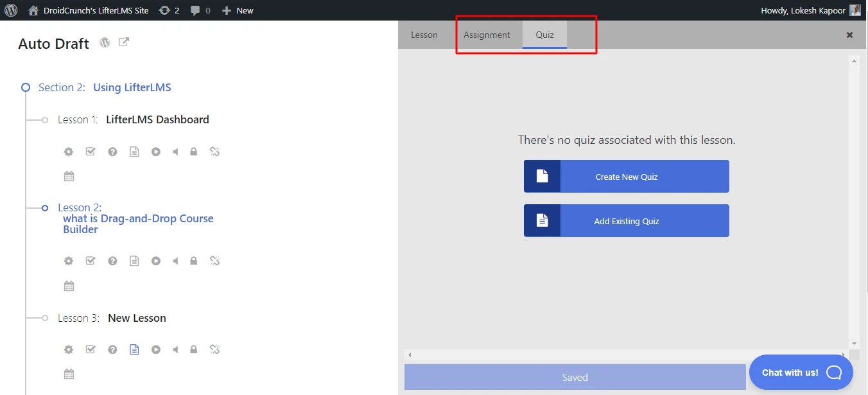This screenshot has height=395, width=868.
Task: Click broken-link icon for LifterLMS Dashboard lesson
Action: pyautogui.click(x=215, y=152)
